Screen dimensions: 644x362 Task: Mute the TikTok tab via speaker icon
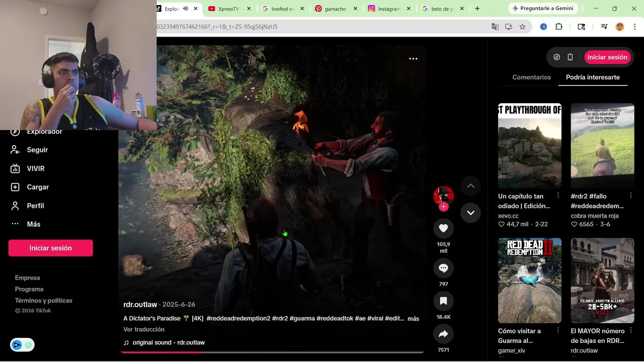coord(185,9)
